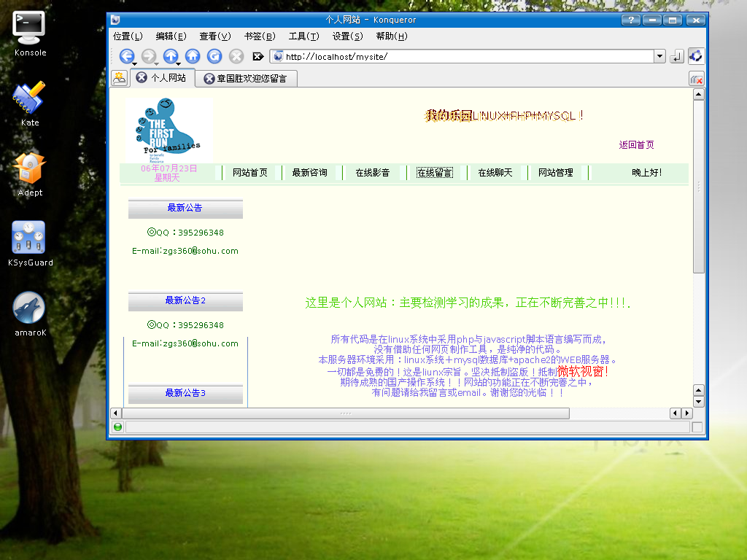Click the greyed Forward arrow button
Viewport: 747px width, 560px height.
pos(149,56)
